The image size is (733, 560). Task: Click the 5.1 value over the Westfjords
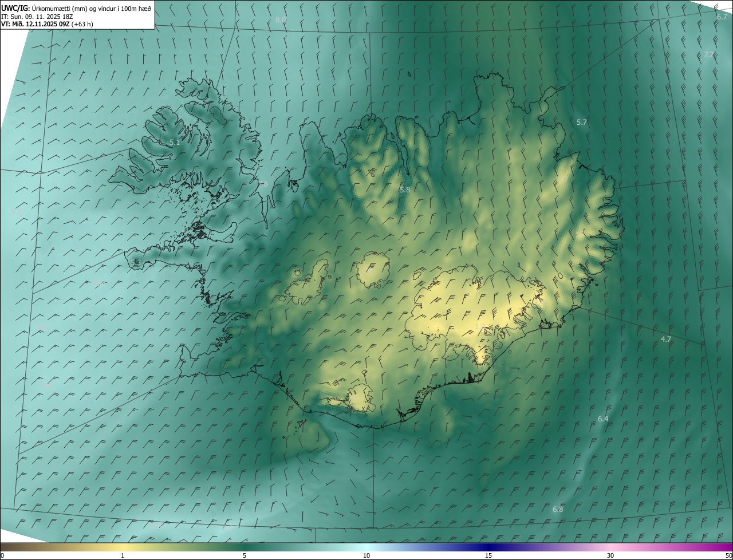coord(175,143)
